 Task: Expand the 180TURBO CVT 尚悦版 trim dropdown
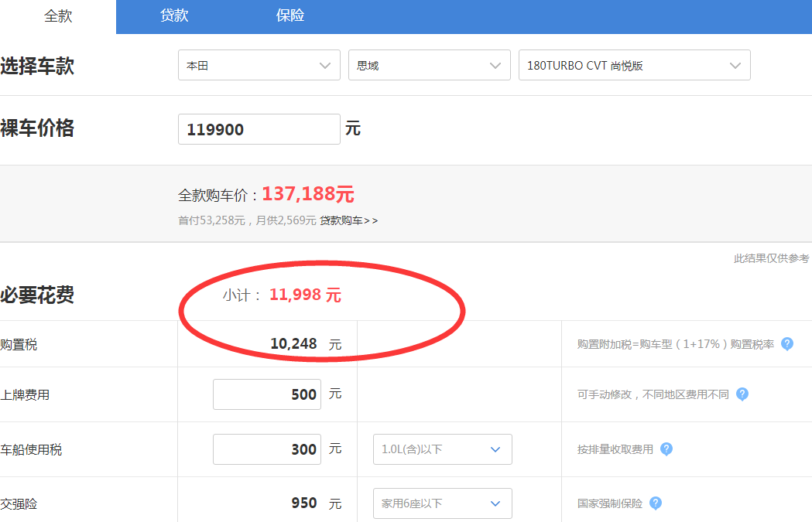(x=635, y=65)
